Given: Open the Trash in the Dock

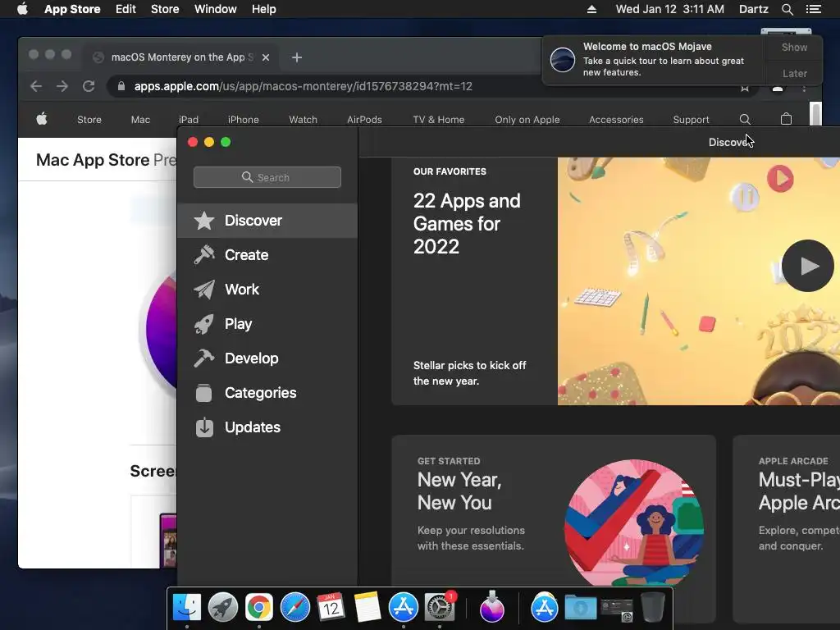Looking at the screenshot, I should (652, 607).
